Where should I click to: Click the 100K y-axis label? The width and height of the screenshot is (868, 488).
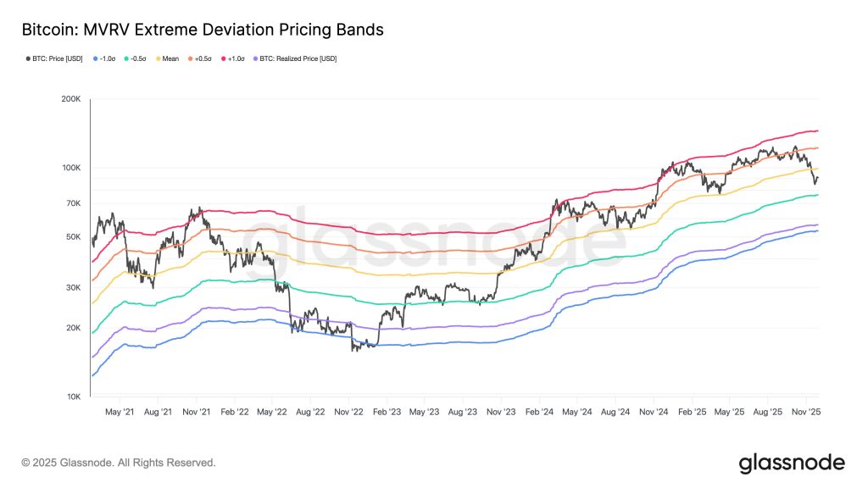pos(70,168)
